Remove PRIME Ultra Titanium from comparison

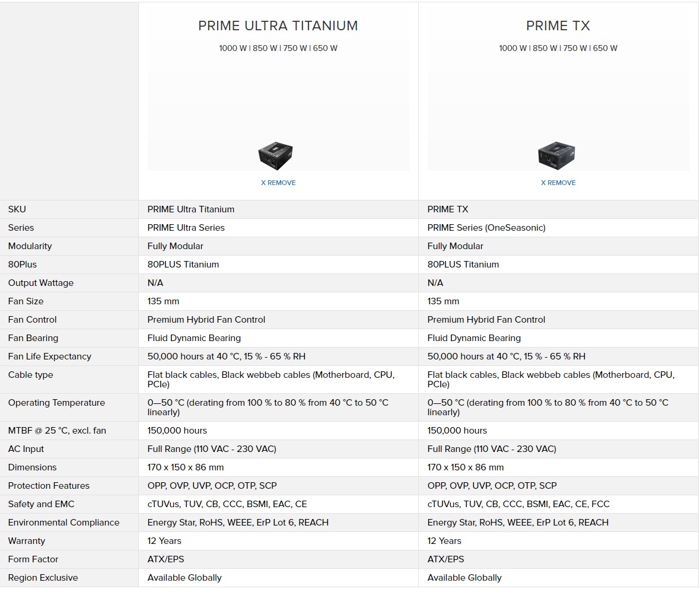[278, 183]
